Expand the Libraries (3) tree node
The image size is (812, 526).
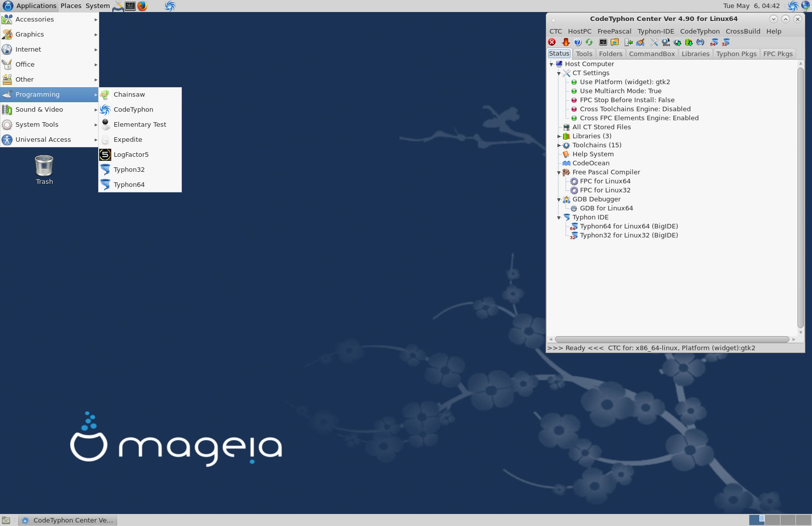(559, 136)
